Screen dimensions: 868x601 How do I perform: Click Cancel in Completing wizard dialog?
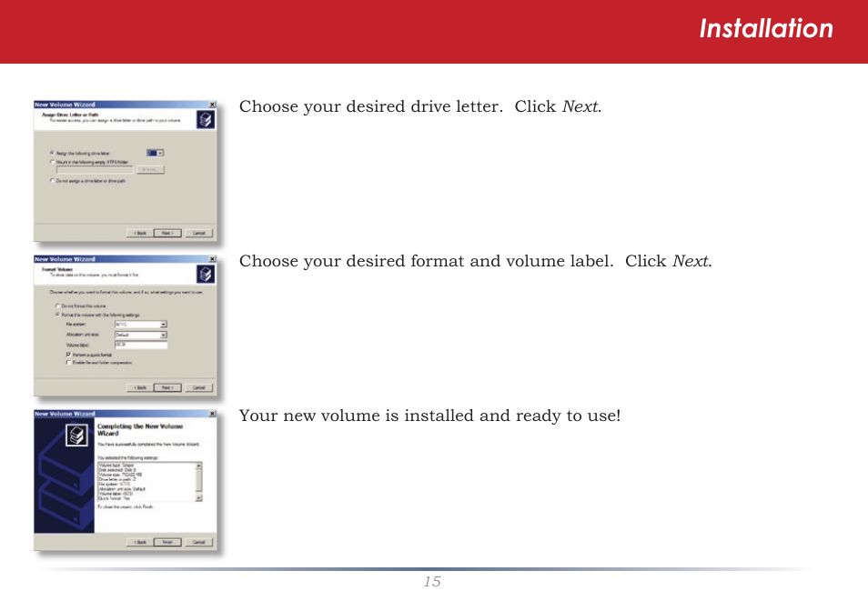[198, 542]
